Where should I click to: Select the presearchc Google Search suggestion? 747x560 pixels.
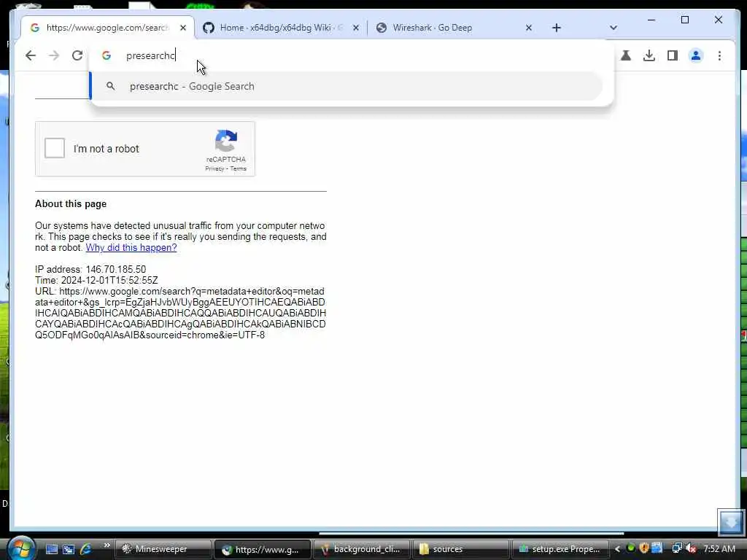click(347, 86)
